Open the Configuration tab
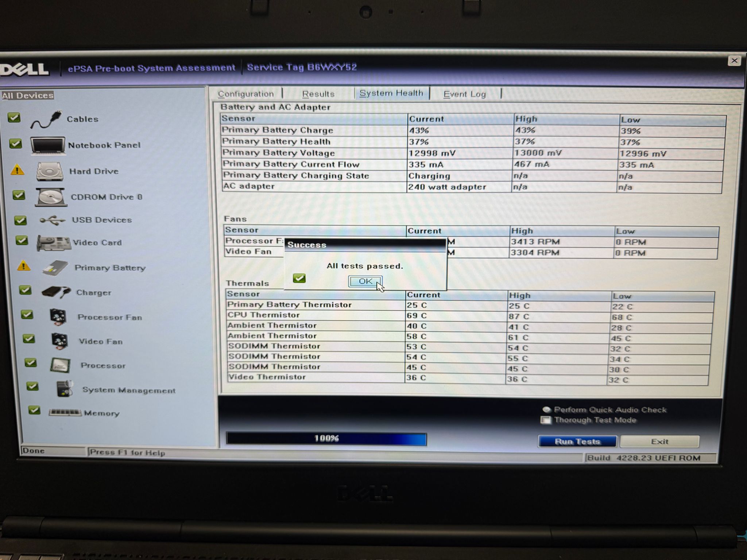The width and height of the screenshot is (747, 560). tap(246, 94)
